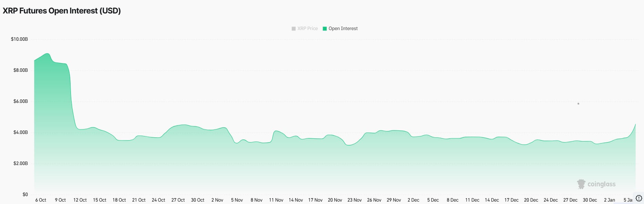Click the small gray dot above chart line
The image size is (644, 204).
coord(578,104)
